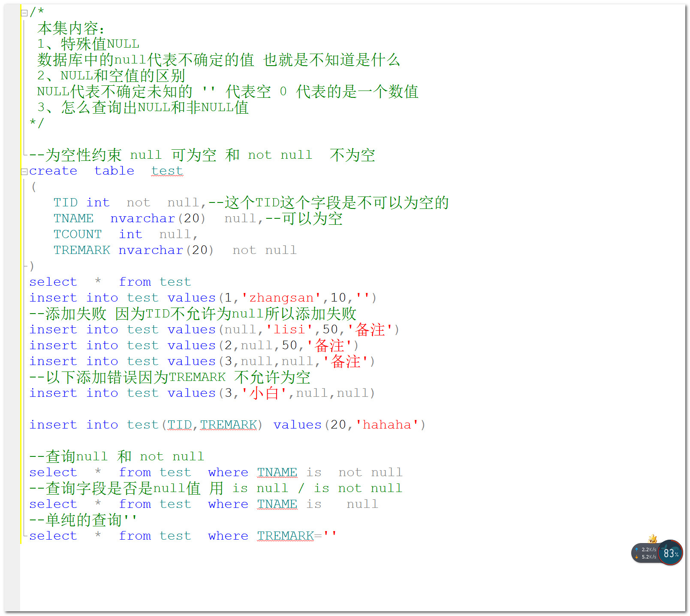Viewport: 690px width, 616px height.
Task: Click the 'create' keyword
Action: point(53,171)
